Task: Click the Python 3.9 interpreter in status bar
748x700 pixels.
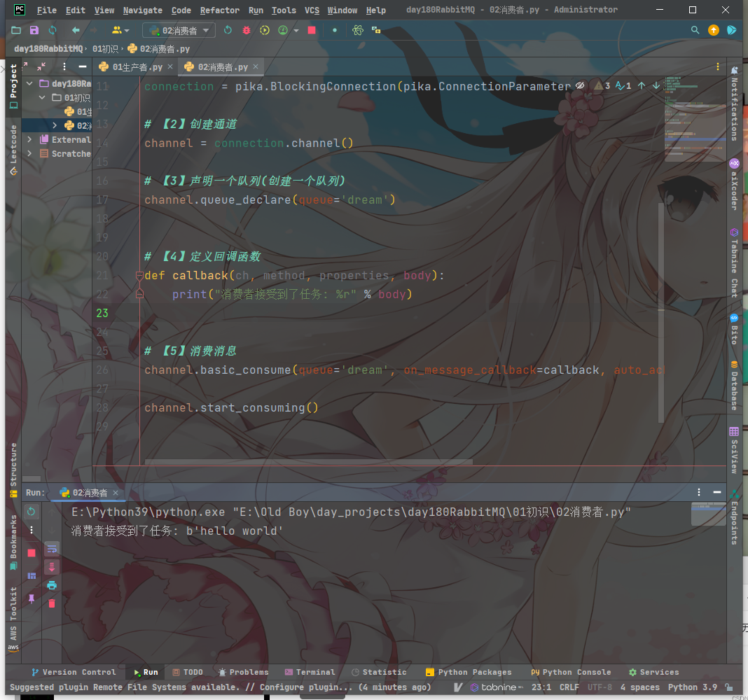Action: [x=692, y=687]
